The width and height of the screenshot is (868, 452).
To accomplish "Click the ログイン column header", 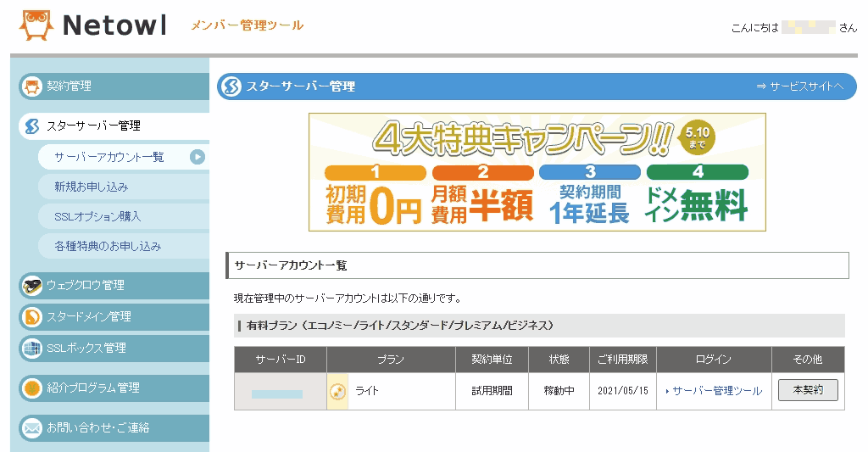I will [x=714, y=360].
